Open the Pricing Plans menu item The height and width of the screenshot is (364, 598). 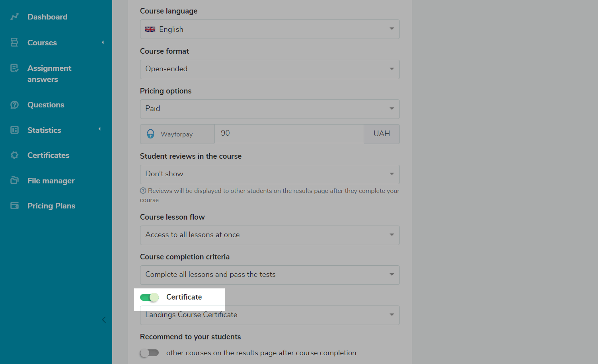pyautogui.click(x=51, y=206)
